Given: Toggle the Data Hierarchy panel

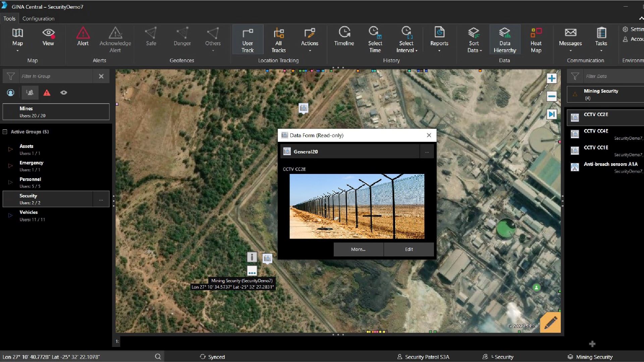Looking at the screenshot, I should tap(504, 40).
